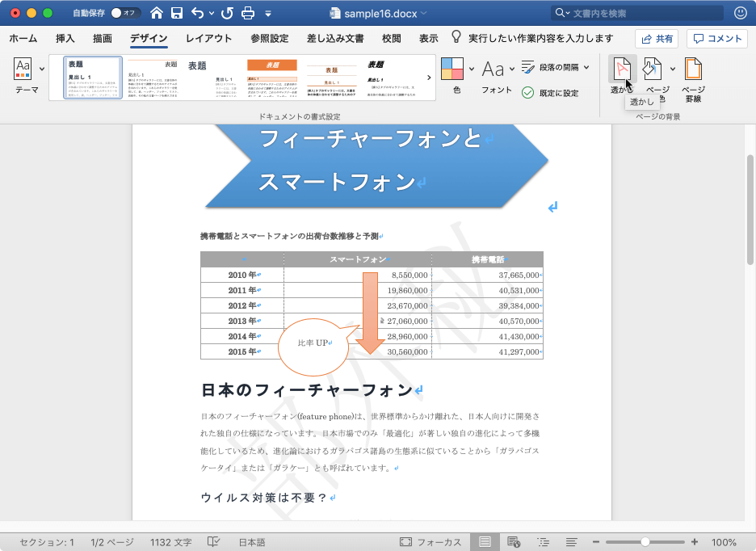Open the Review (校閲) tab
The width and height of the screenshot is (756, 551).
click(392, 38)
